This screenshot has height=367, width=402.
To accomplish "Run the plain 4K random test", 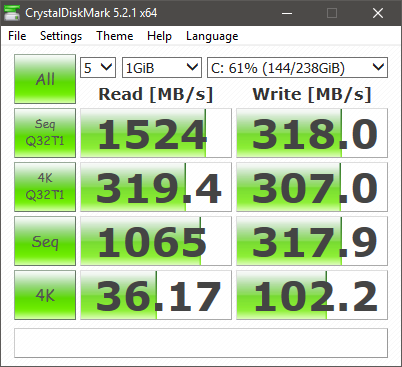I will (x=45, y=295).
